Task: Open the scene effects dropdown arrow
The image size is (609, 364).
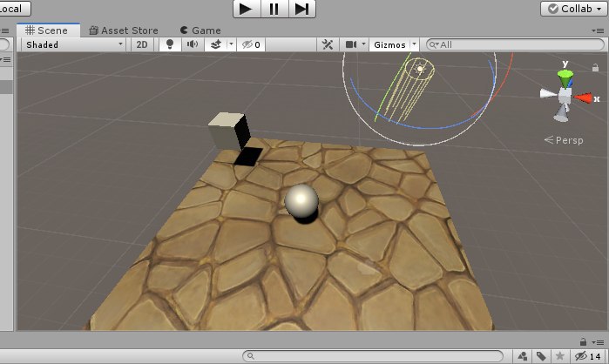Action: pos(231,44)
